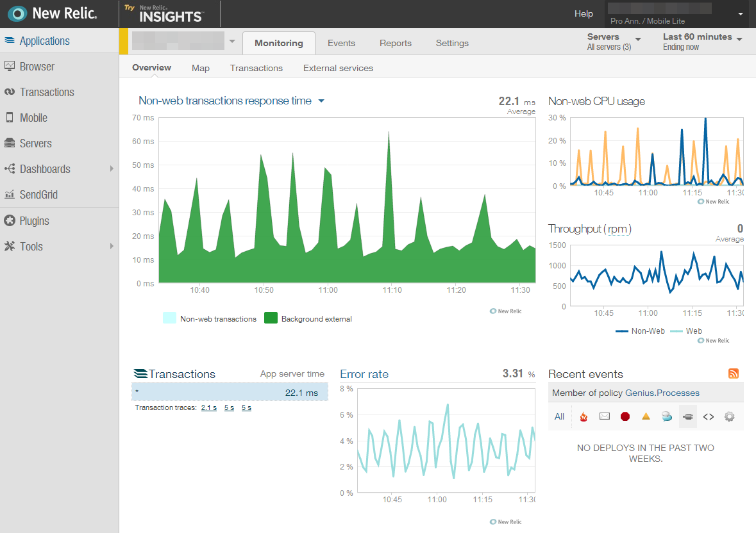Select the Transactions subtab
This screenshot has height=533, width=756.
pyautogui.click(x=256, y=68)
